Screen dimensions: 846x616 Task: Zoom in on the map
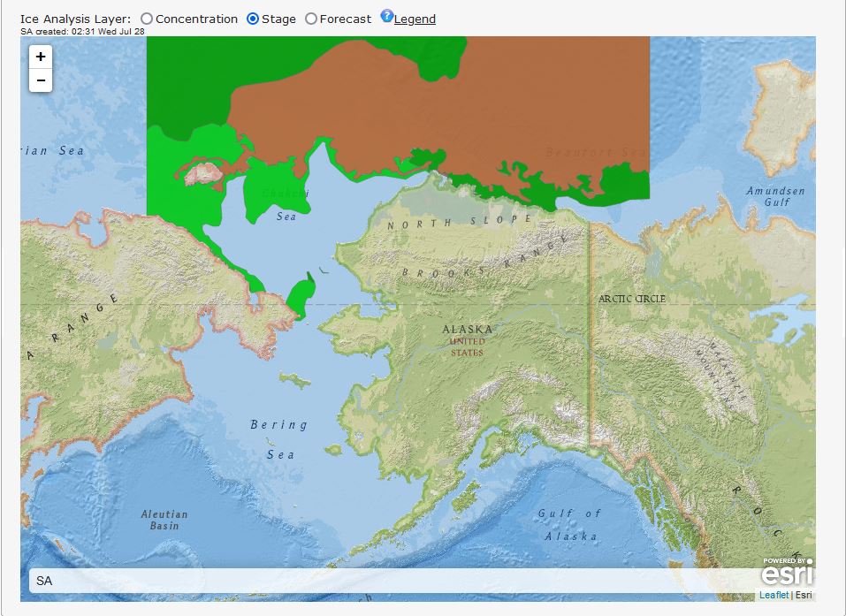click(41, 57)
